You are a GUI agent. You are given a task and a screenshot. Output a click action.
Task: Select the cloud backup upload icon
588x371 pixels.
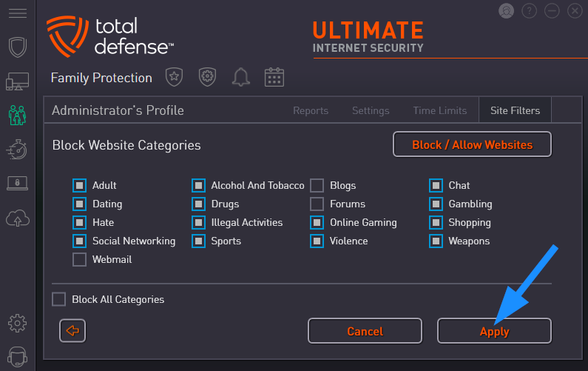(x=18, y=218)
